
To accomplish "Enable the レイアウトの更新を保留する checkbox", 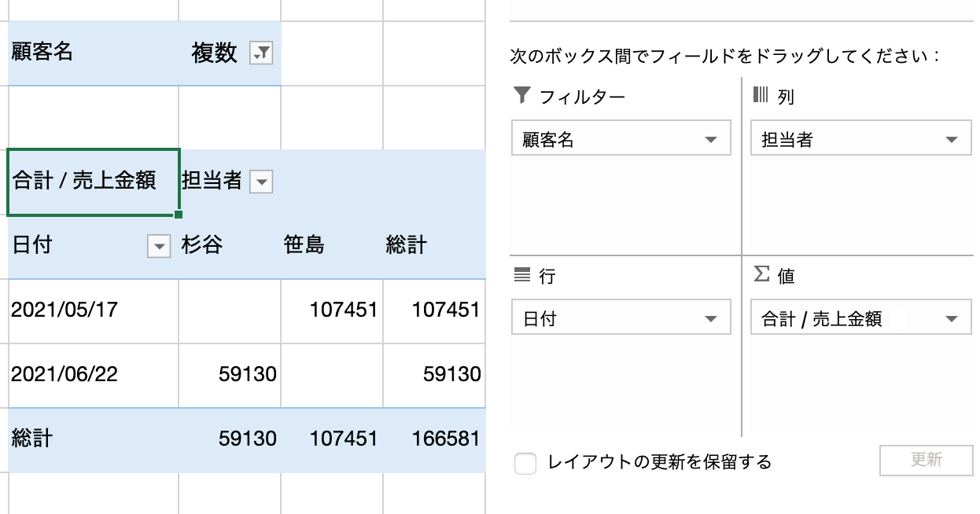I will pos(525,464).
